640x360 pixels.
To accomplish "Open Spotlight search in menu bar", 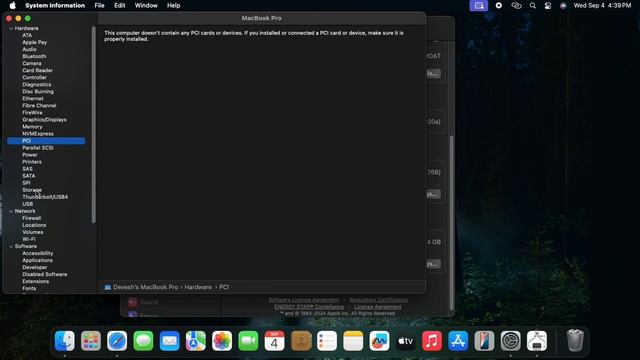I will click(x=533, y=5).
